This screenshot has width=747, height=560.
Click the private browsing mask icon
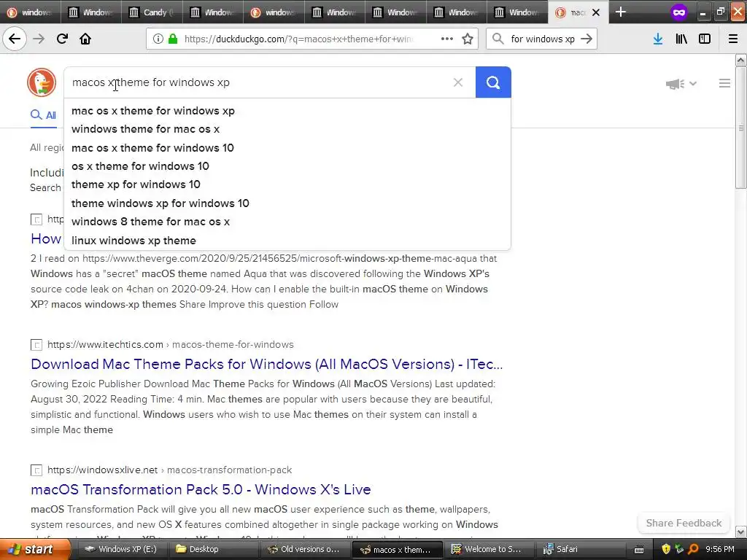click(x=679, y=12)
